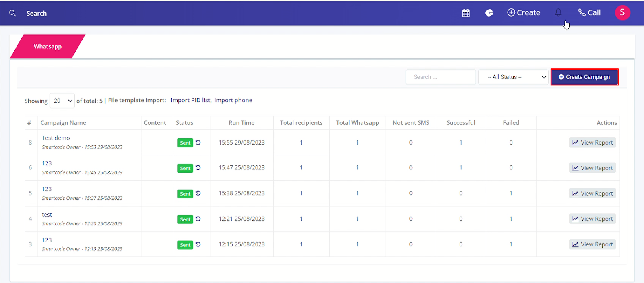
Task: Open the Import phone link
Action: (x=233, y=100)
